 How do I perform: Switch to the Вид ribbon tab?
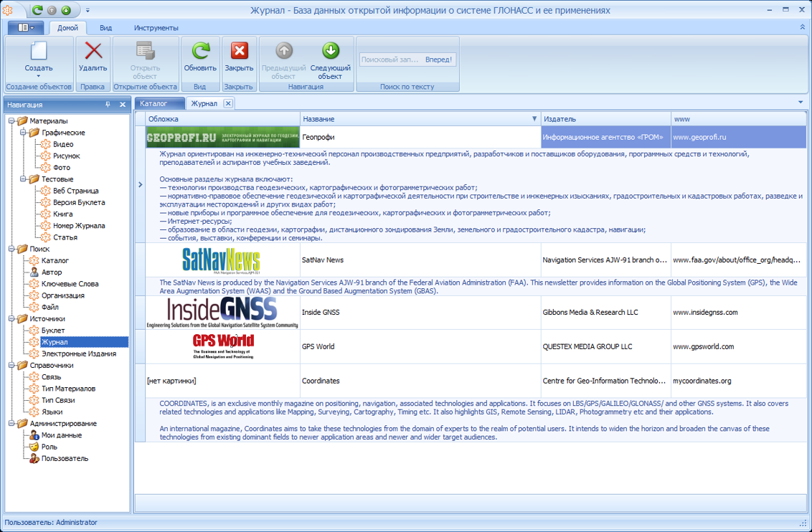point(105,28)
